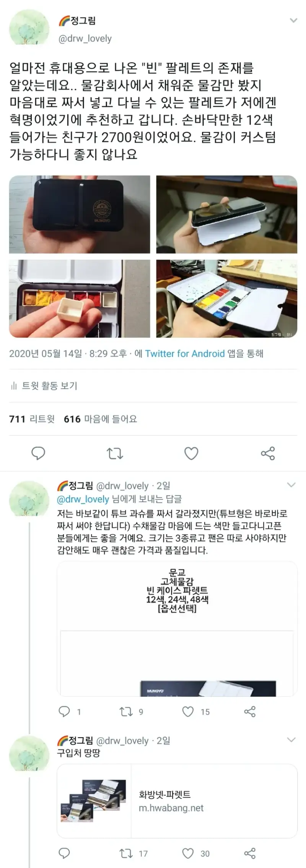The width and height of the screenshot is (306, 868).
Task: Share the main tweet
Action: [268, 454]
